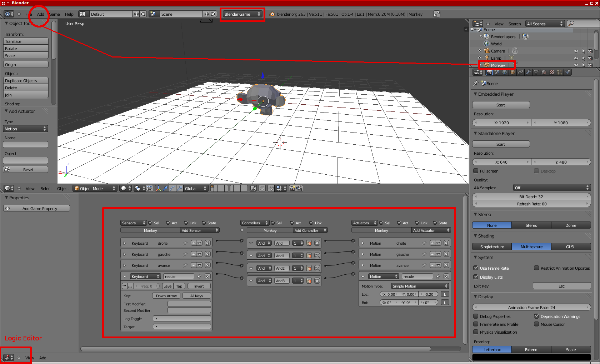Screen dimensions: 600x364
Task: Toggle fullscreen screen icon in info header
Action: (x=437, y=14)
